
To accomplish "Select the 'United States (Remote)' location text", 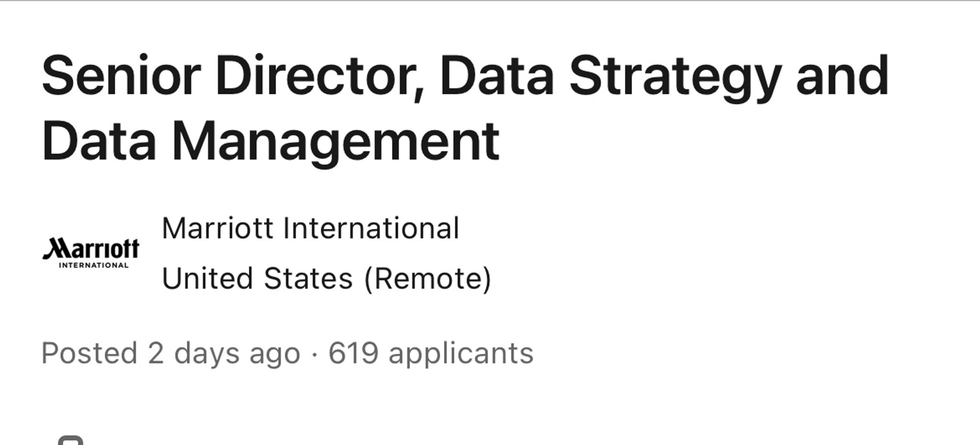I will point(327,279).
